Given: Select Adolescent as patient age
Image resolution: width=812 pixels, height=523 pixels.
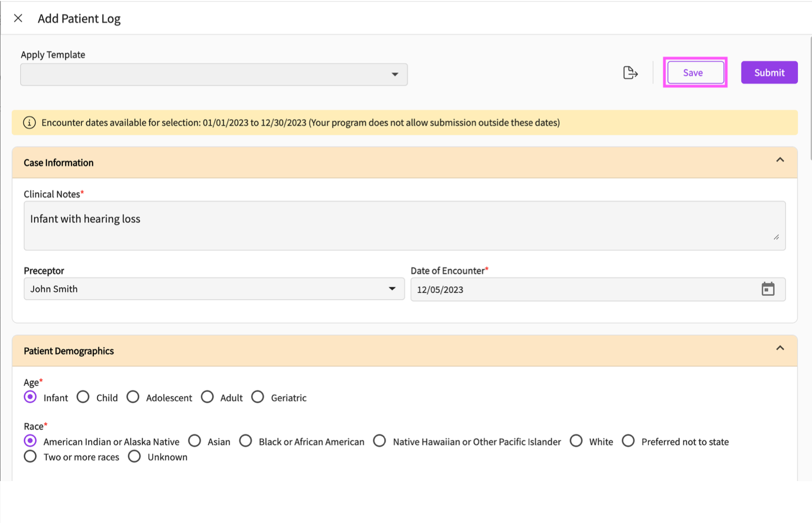Looking at the screenshot, I should 133,397.
